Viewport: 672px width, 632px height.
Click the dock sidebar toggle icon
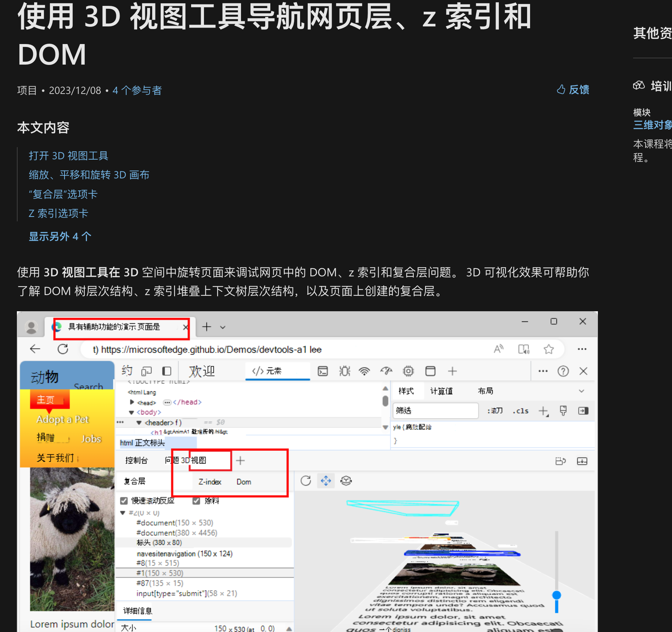tap(167, 371)
